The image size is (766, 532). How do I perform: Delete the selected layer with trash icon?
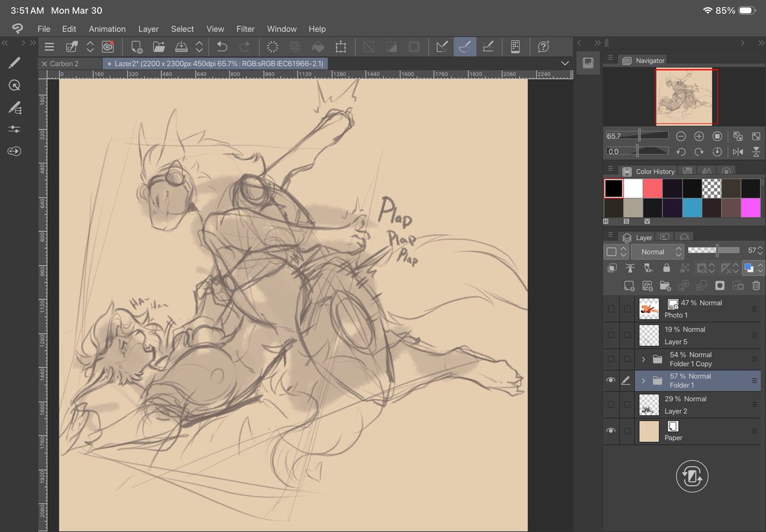pyautogui.click(x=756, y=286)
